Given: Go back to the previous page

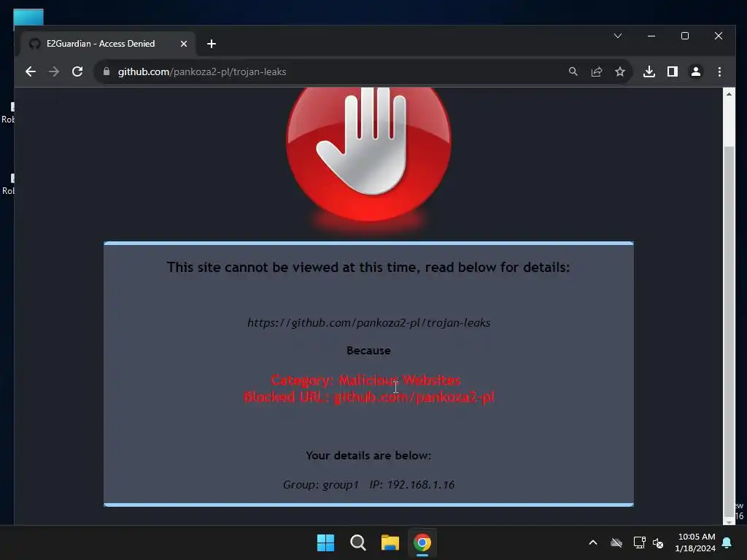Looking at the screenshot, I should coord(31,71).
